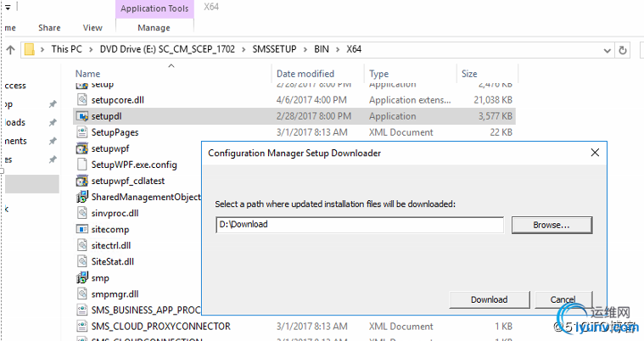Screen dimensions: 644x341
Task: Click the download path input field
Action: (x=360, y=225)
